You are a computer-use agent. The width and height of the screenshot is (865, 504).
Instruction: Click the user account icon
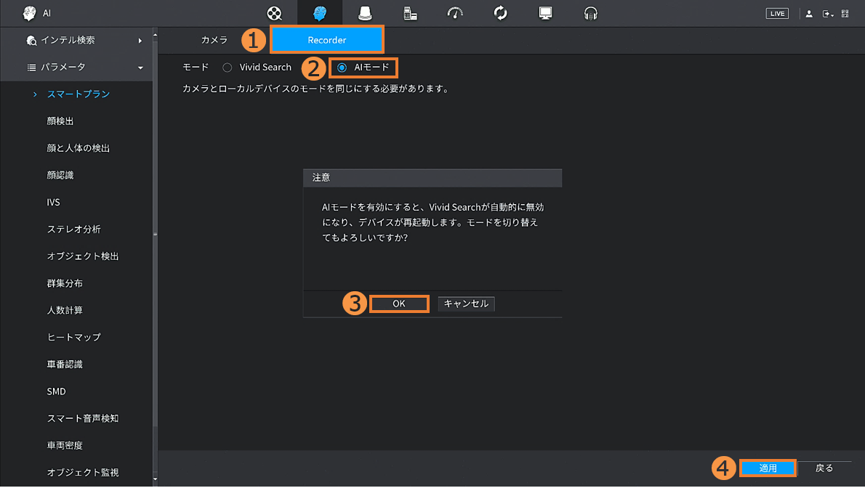point(809,14)
